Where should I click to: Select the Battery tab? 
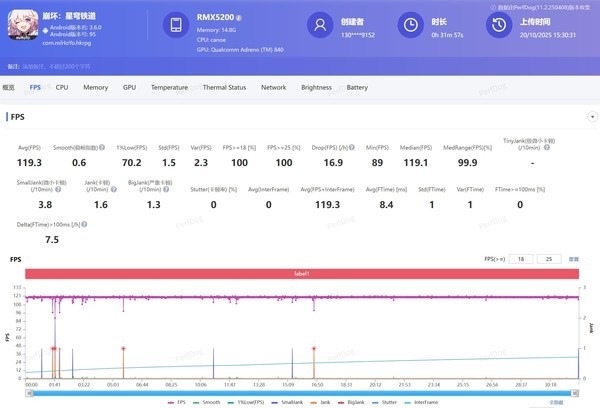tap(357, 88)
